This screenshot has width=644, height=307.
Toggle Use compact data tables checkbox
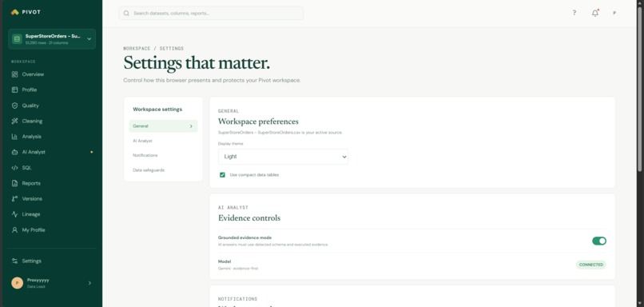[222, 175]
